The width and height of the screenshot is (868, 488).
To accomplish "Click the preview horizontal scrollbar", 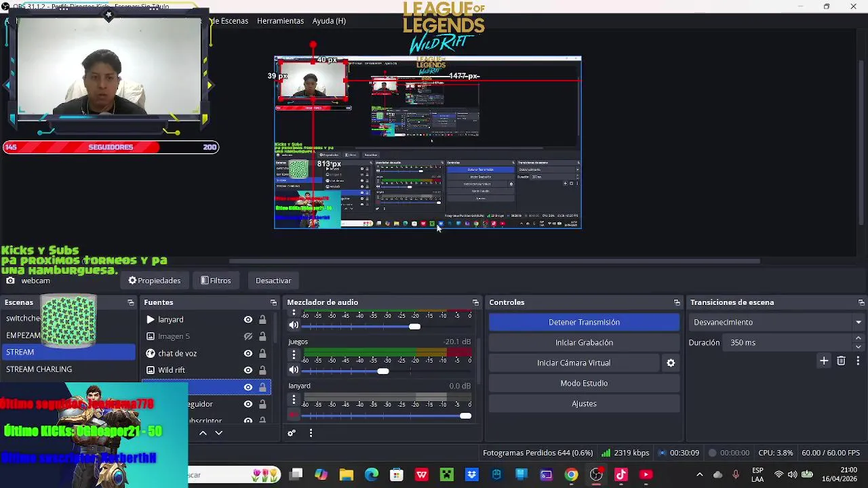I will (495, 261).
